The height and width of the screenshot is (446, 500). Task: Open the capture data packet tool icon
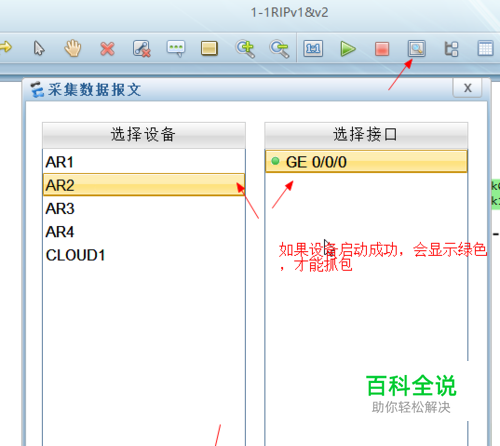[417, 49]
